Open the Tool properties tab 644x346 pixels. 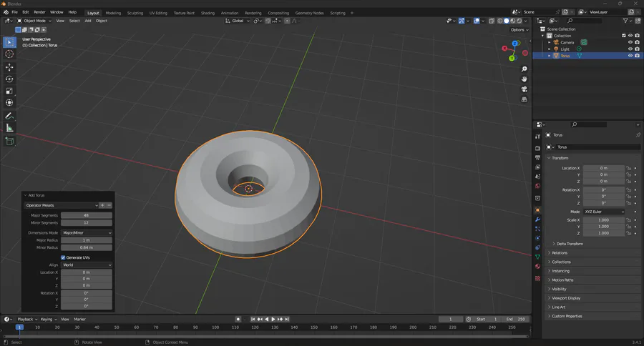point(537,137)
